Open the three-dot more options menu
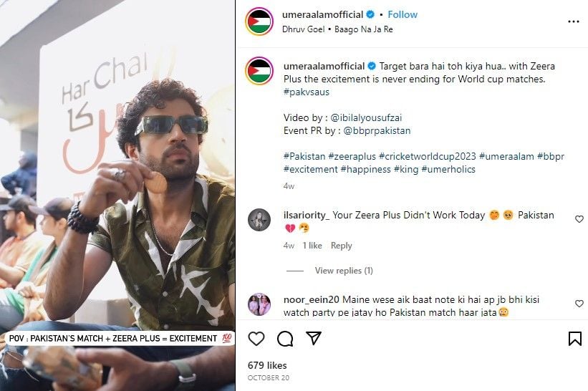 coord(574,21)
